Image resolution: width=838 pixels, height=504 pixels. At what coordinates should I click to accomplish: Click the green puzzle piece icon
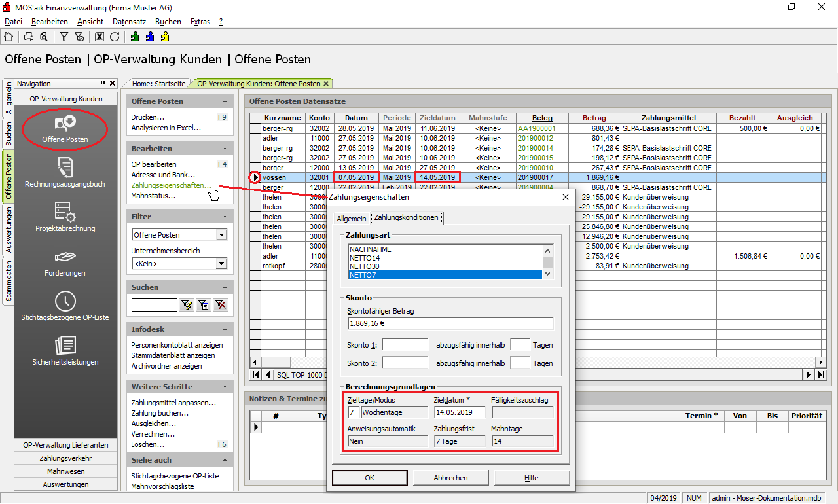point(135,37)
